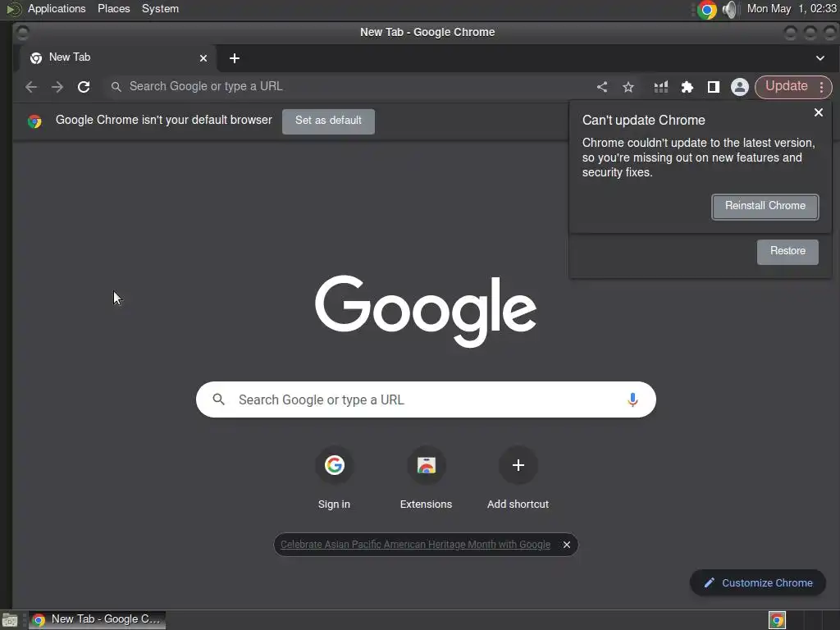Go forward using the forward arrow
The image size is (840, 630).
[x=57, y=87]
